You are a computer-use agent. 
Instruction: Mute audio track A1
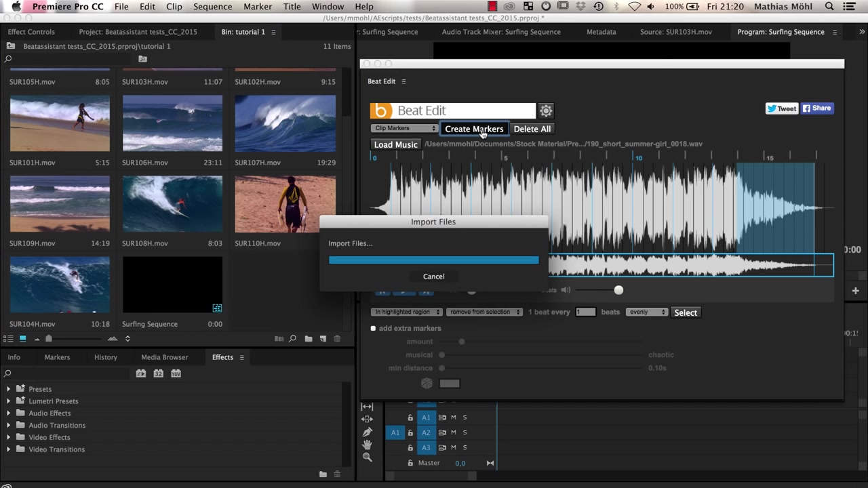click(454, 418)
